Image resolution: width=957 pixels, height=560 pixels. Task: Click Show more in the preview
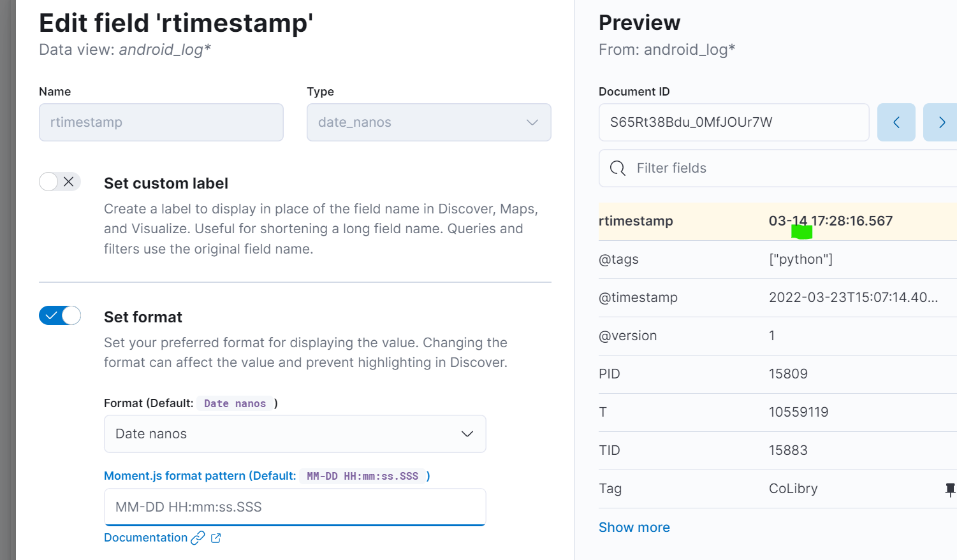tap(634, 528)
